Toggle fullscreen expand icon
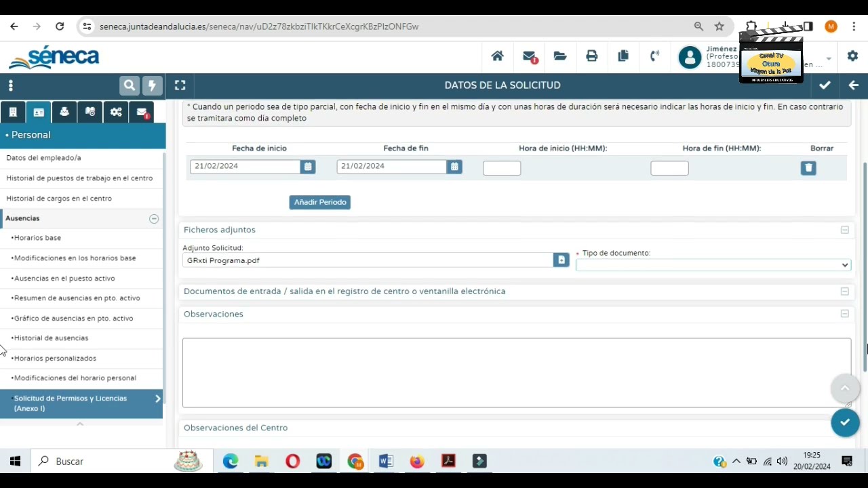The width and height of the screenshot is (868, 488). (x=180, y=85)
